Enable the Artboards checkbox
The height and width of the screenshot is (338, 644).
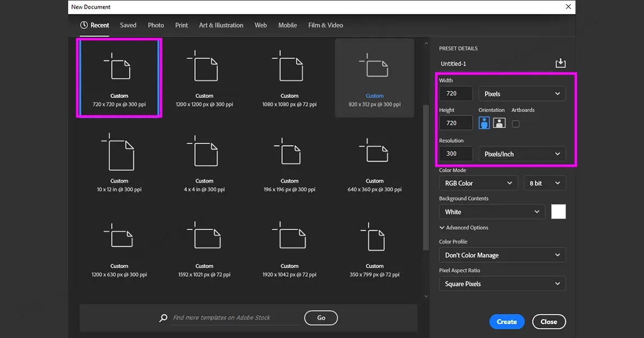(515, 123)
